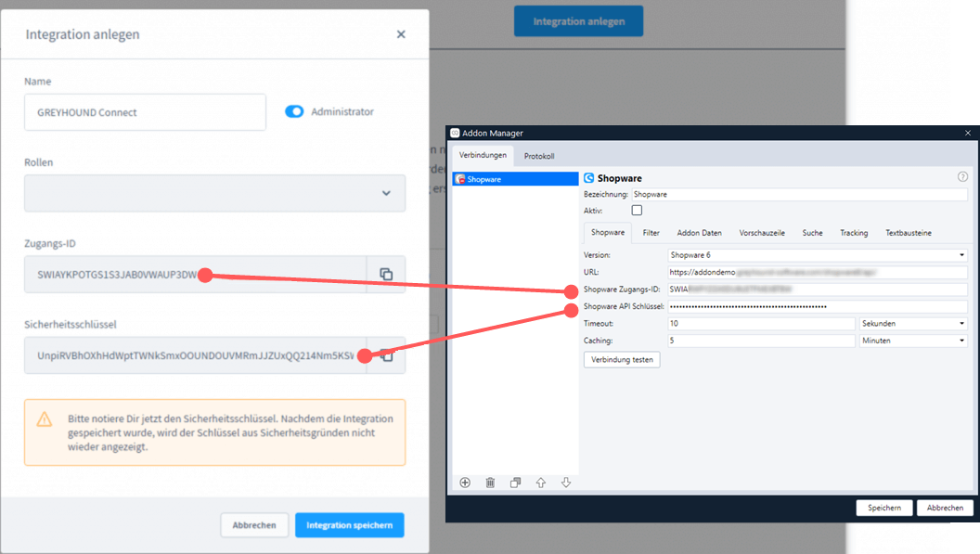The image size is (980, 554).
Task: Click Abbrechen in Addon Manager
Action: (x=945, y=508)
